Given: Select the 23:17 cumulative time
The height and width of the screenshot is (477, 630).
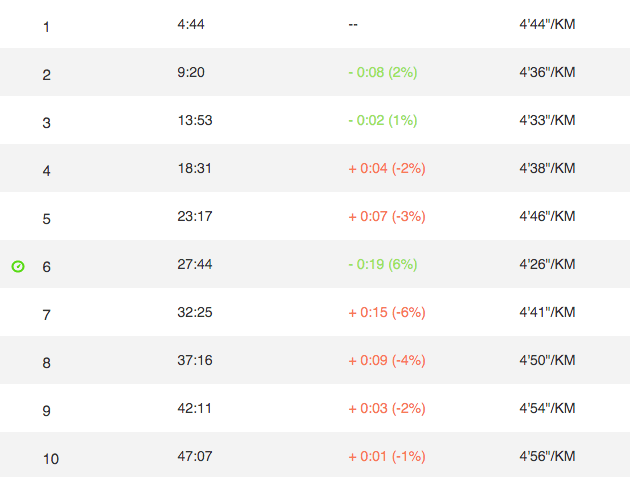Looking at the screenshot, I should click(194, 216).
